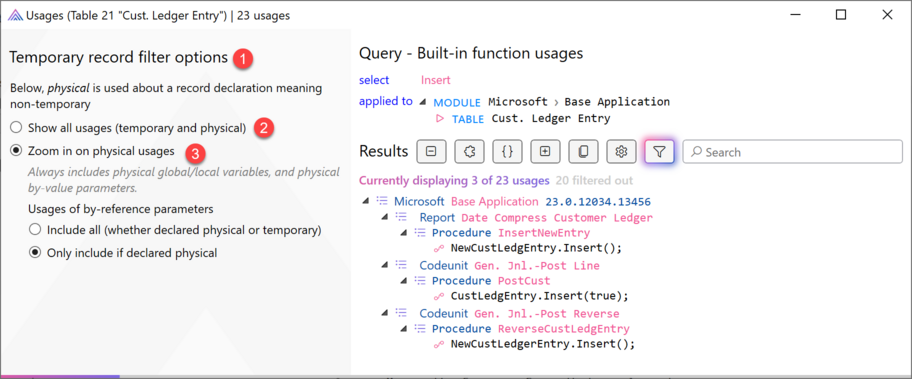Open the NewCustLedgEntry.Insert() usage line

pos(536,248)
